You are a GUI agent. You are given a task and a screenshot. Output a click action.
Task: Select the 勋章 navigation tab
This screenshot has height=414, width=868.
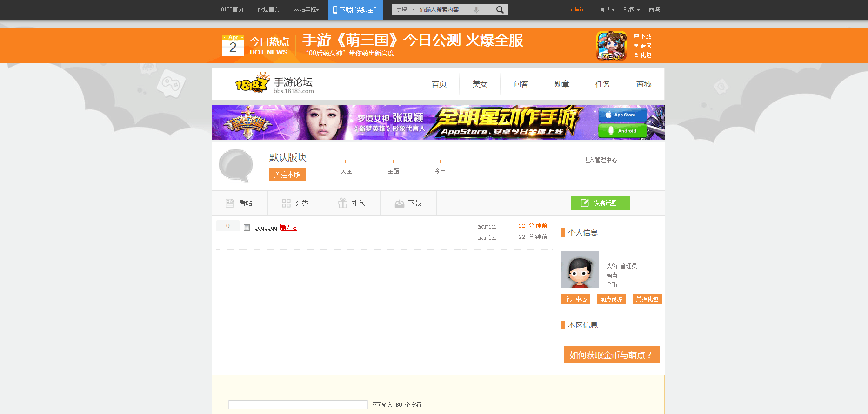(562, 84)
